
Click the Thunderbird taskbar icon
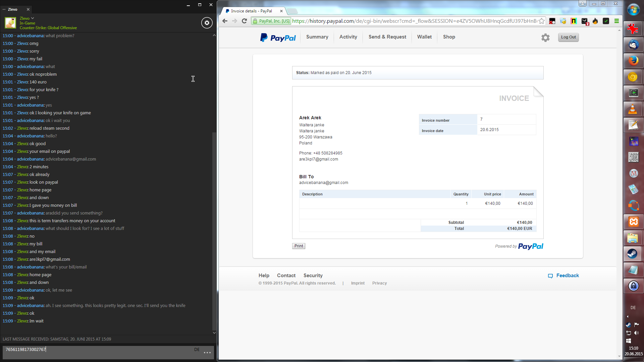[633, 45]
